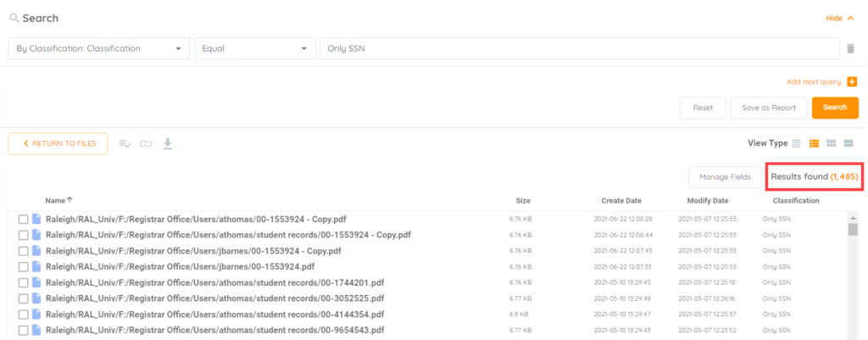Open the Equal operator dropdown
Screen dimensions: 868x340
pos(254,49)
